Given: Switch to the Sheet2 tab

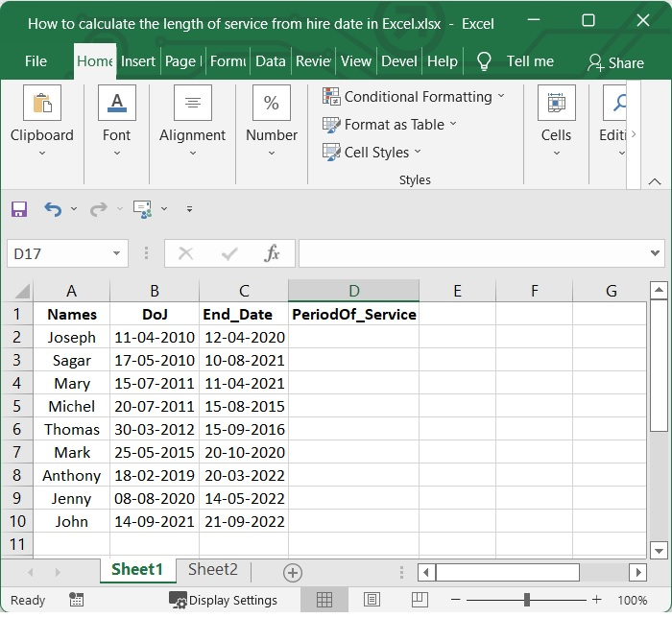Looking at the screenshot, I should click(x=212, y=569).
